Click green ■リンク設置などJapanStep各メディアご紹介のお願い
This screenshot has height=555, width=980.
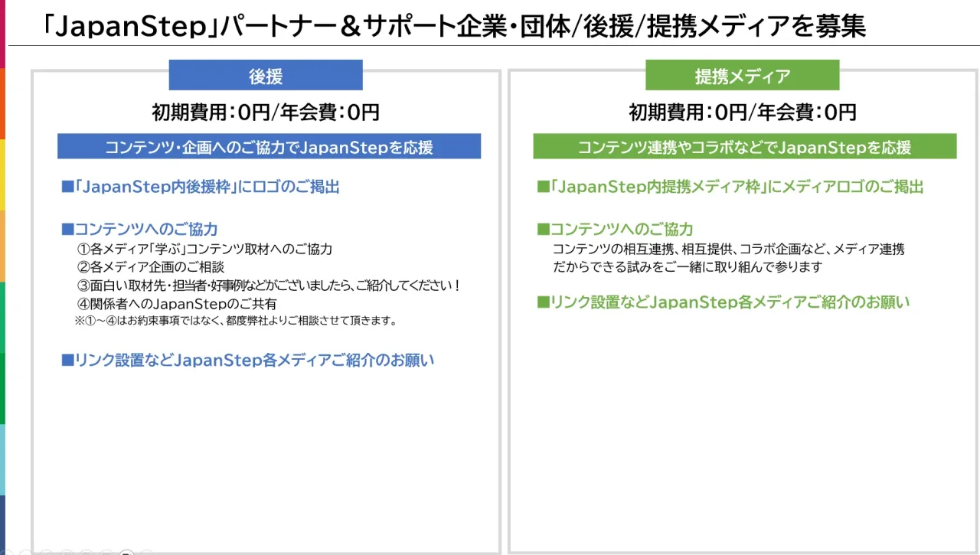tap(724, 302)
